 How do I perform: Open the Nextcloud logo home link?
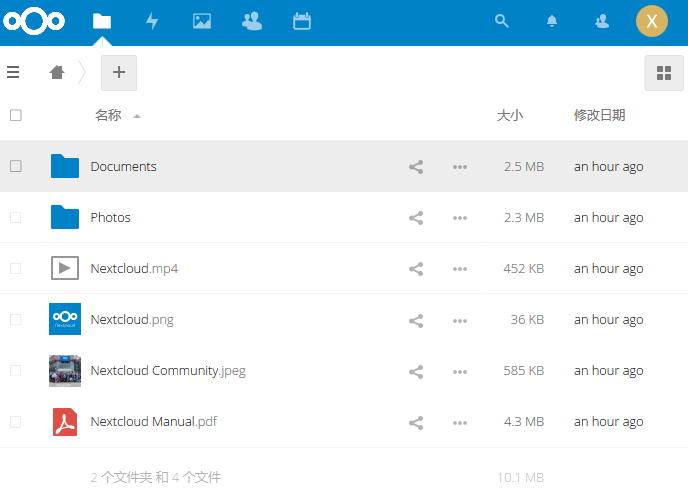(x=34, y=21)
